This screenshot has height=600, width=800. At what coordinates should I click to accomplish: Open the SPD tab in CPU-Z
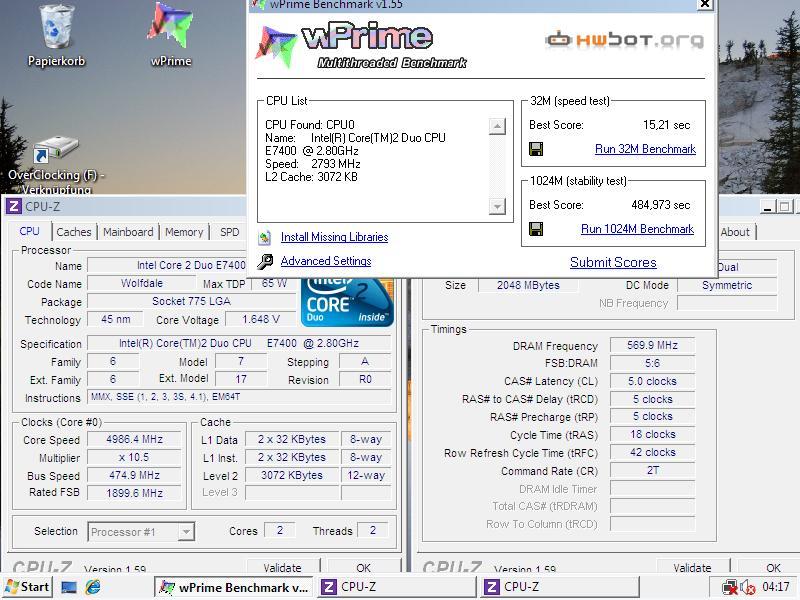pos(230,232)
